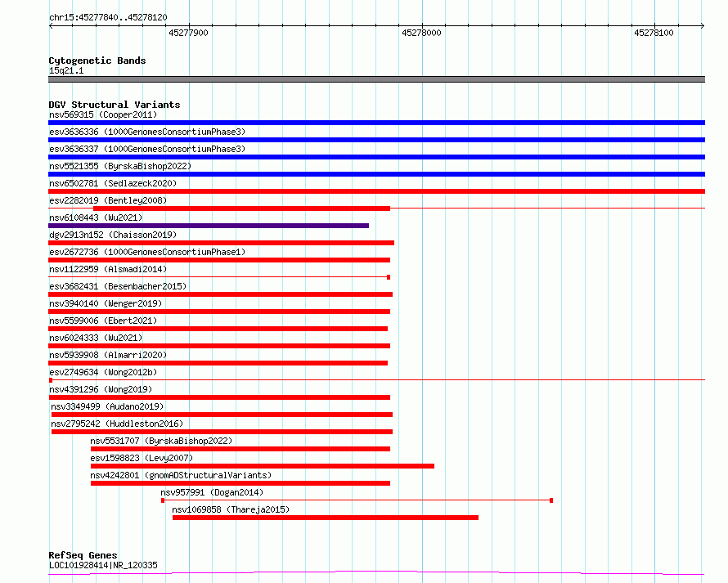This screenshot has height=583, width=728.
Task: Click esv2282019 (Bentley2008) label
Action: [108, 200]
